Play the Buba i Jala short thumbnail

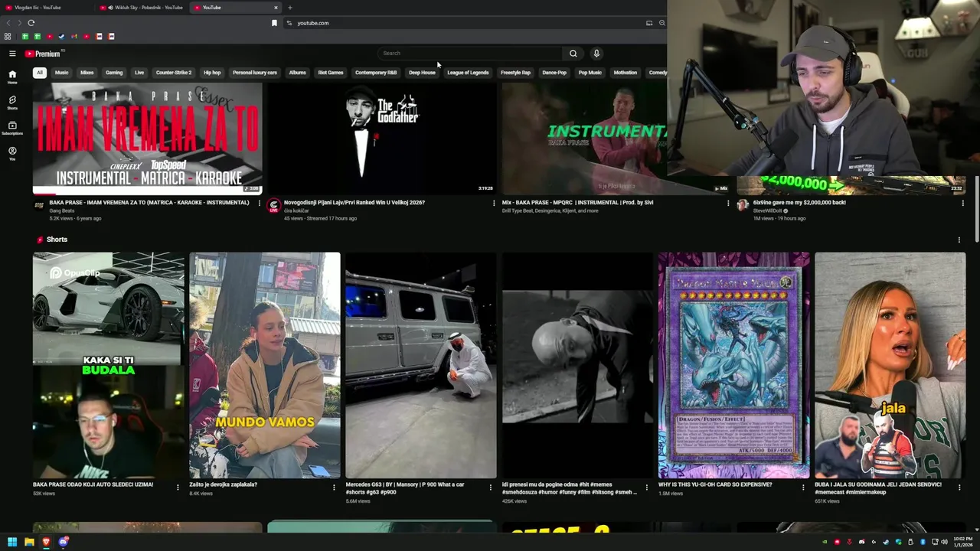point(890,365)
